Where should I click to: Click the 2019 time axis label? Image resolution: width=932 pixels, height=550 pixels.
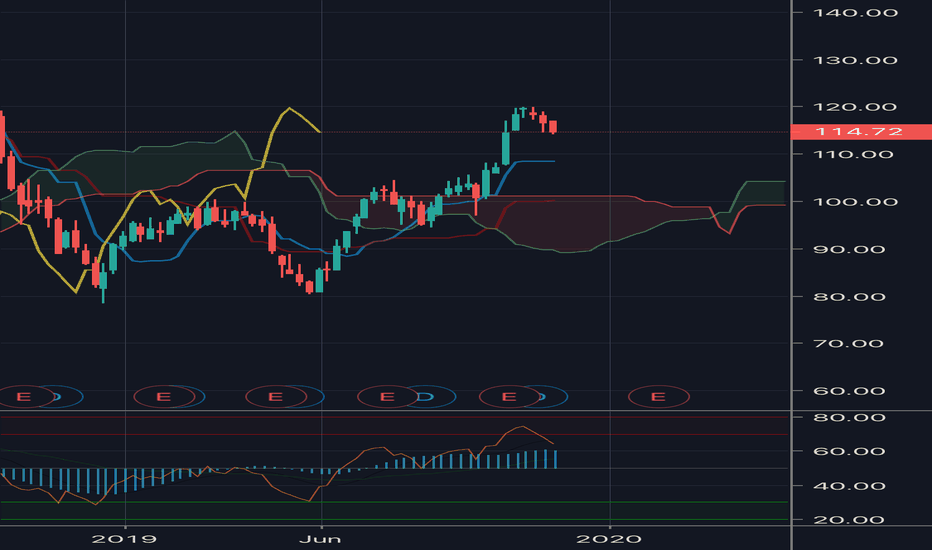[x=124, y=539]
